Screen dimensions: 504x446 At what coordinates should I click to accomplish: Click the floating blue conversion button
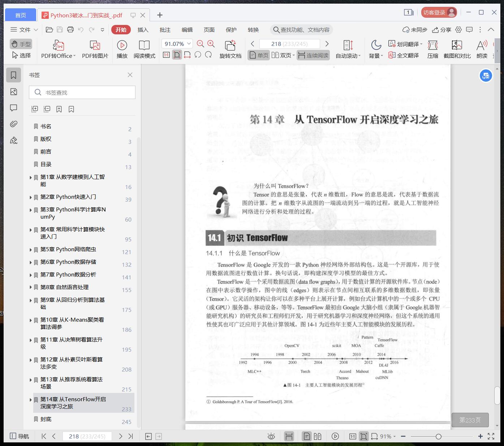pos(486,76)
